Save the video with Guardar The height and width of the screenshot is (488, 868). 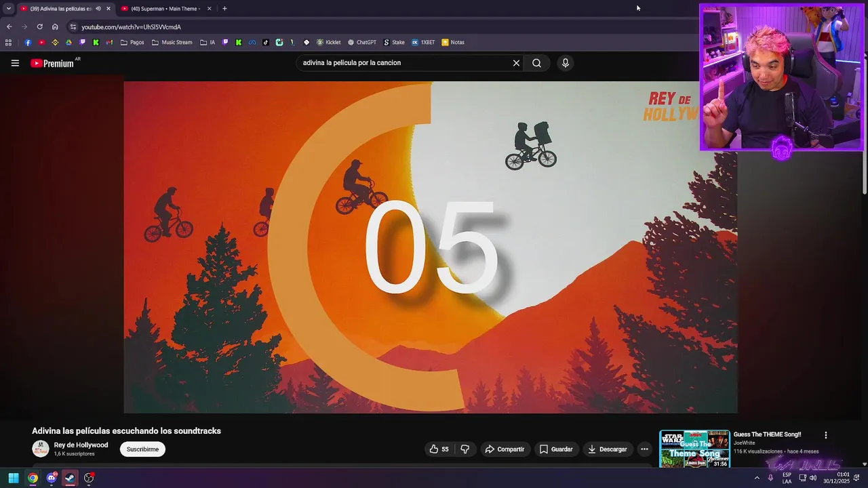[556, 449]
